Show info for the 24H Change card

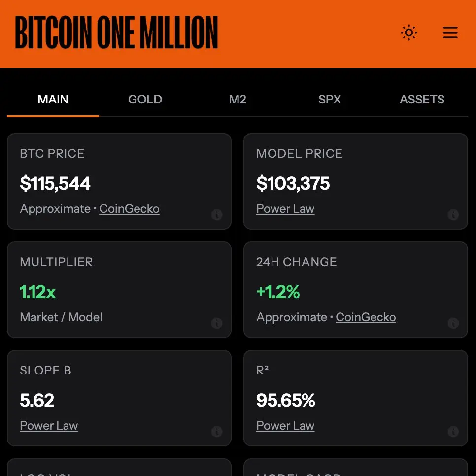(453, 323)
